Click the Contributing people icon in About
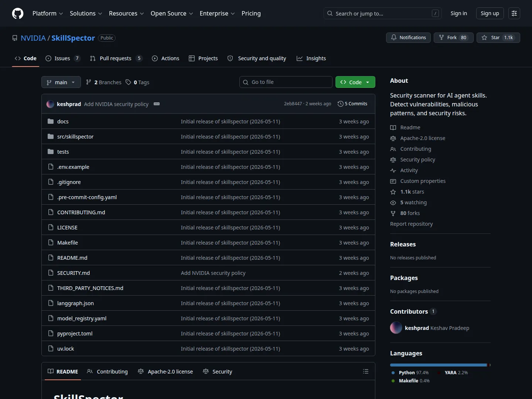 393,149
